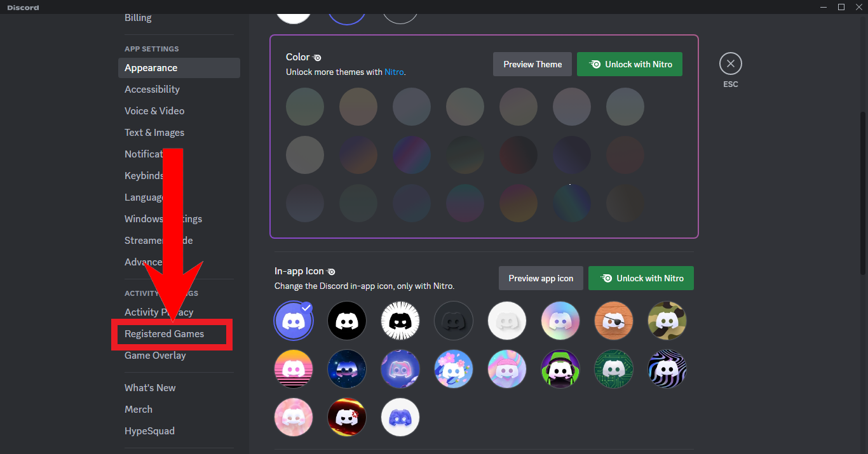Choose the all-white embossed app icon
The height and width of the screenshot is (454, 868).
[507, 321]
